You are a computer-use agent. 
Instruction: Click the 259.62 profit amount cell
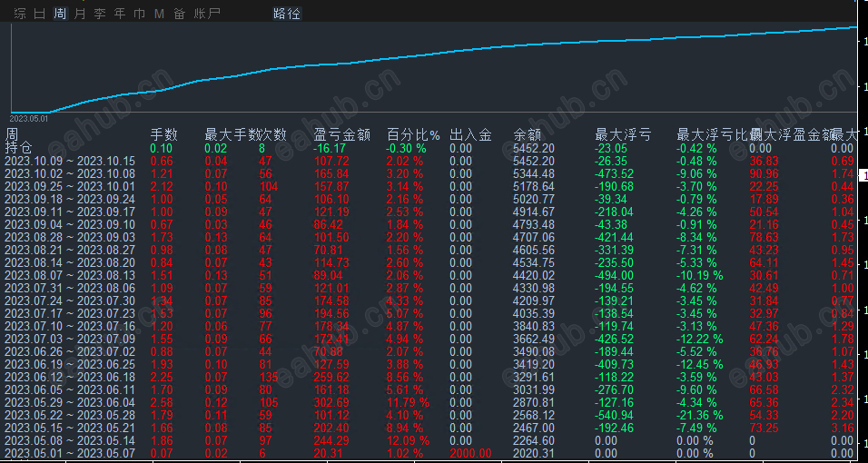click(330, 377)
